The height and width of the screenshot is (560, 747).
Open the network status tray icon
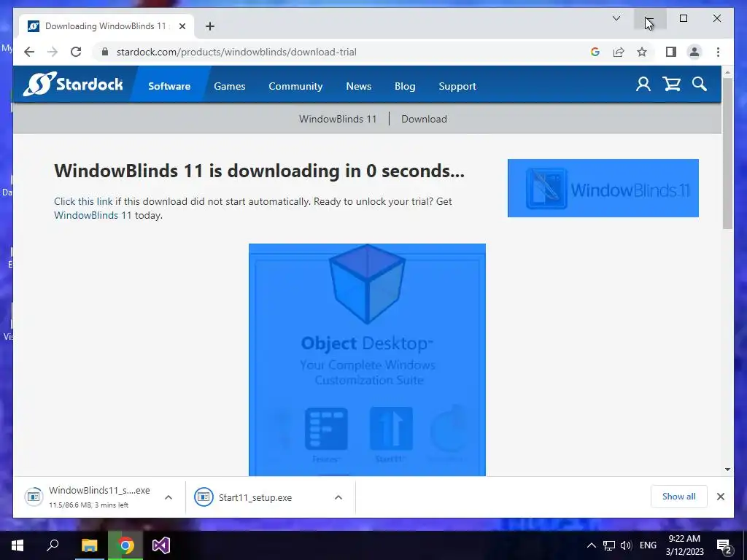(609, 545)
